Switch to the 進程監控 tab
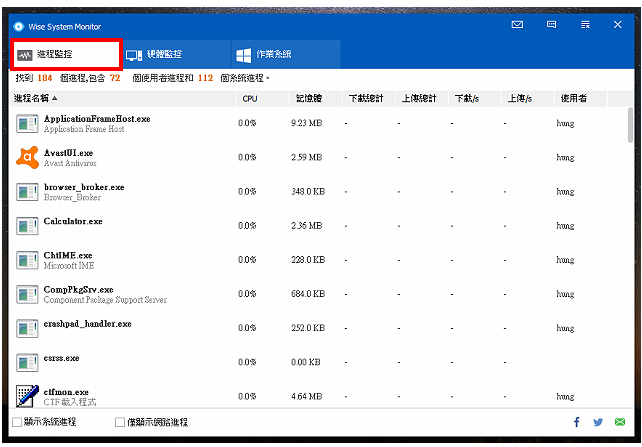This screenshot has width=642, height=447. click(66, 54)
